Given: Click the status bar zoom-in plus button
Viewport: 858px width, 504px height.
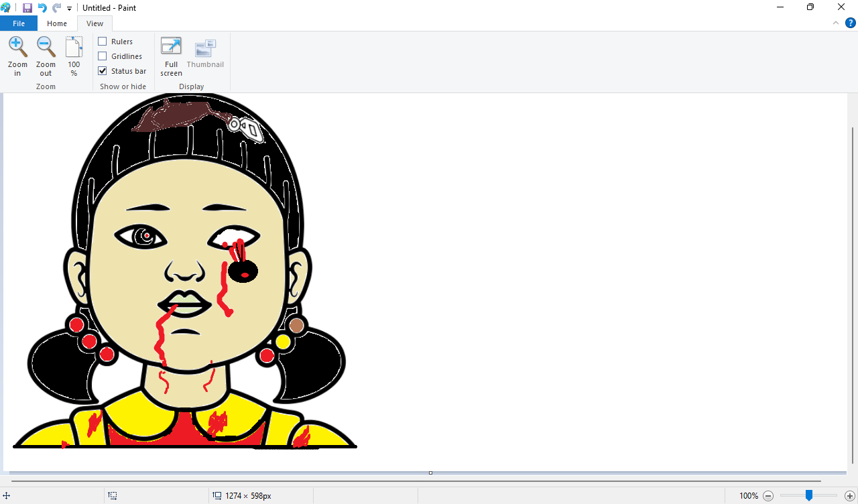Looking at the screenshot, I should point(850,496).
